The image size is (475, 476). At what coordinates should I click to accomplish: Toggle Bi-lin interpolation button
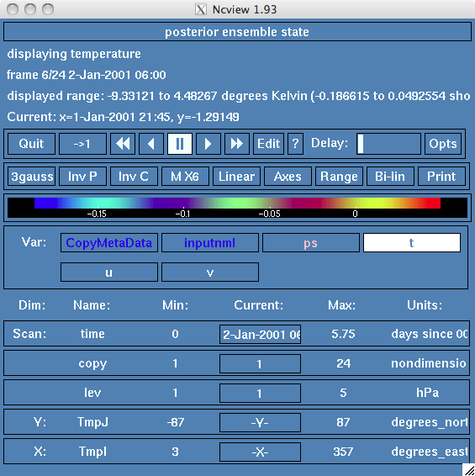(390, 176)
